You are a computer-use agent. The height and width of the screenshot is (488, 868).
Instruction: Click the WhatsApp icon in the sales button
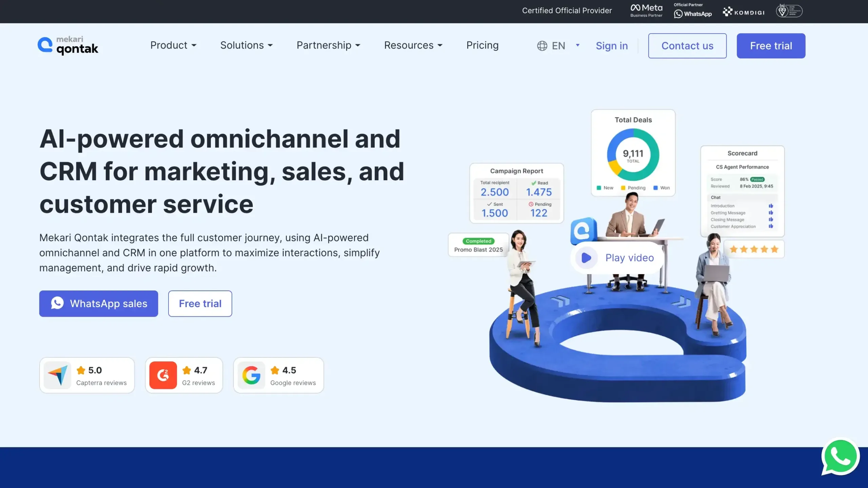click(58, 303)
